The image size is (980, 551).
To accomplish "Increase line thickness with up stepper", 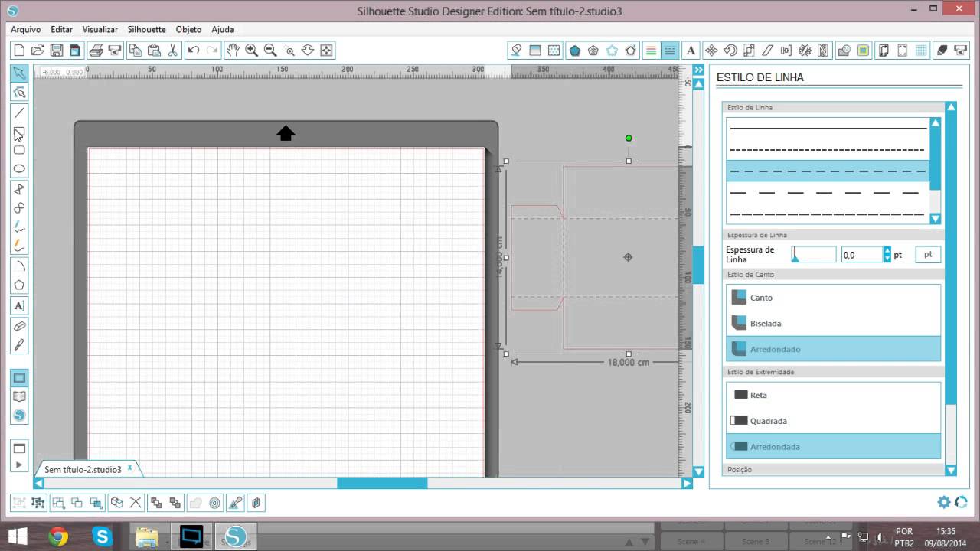I will coord(887,251).
